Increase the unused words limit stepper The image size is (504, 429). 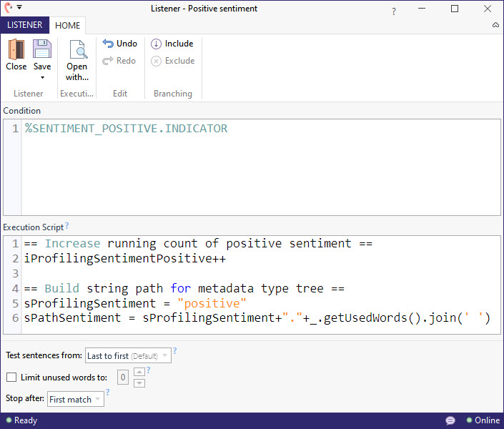tap(139, 373)
